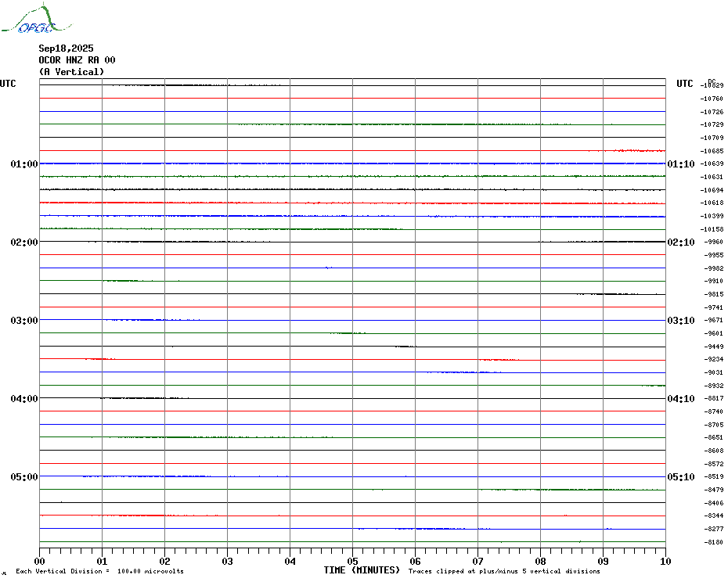Click the 04:00 time label
Screen dimensions: 728x582
tap(24, 399)
